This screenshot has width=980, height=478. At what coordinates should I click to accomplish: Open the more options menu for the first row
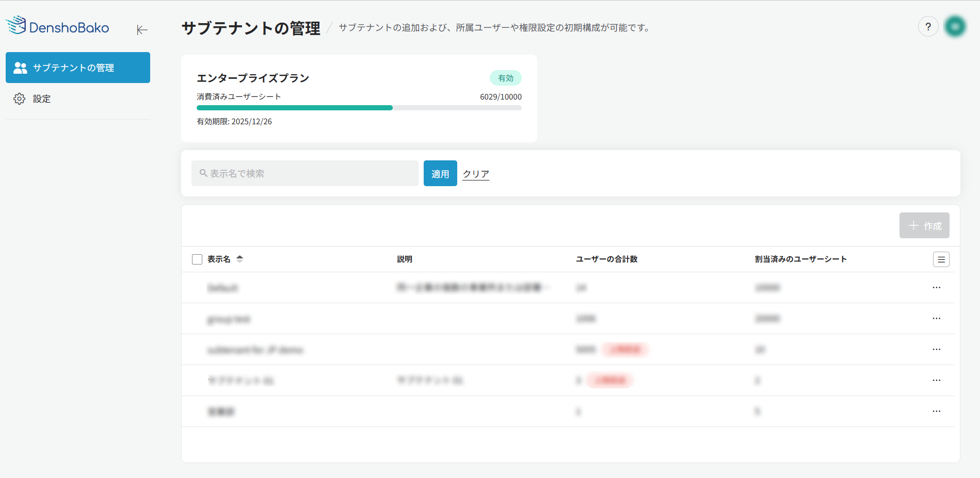(937, 287)
